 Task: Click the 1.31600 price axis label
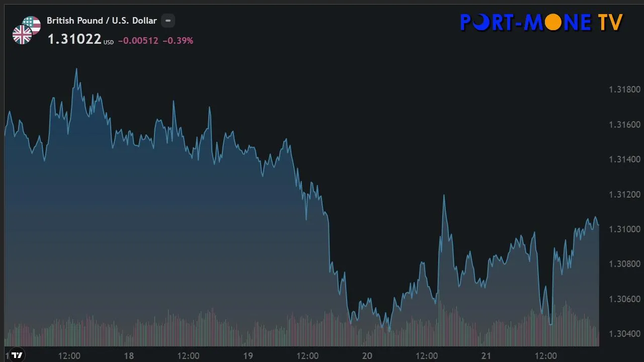624,125
